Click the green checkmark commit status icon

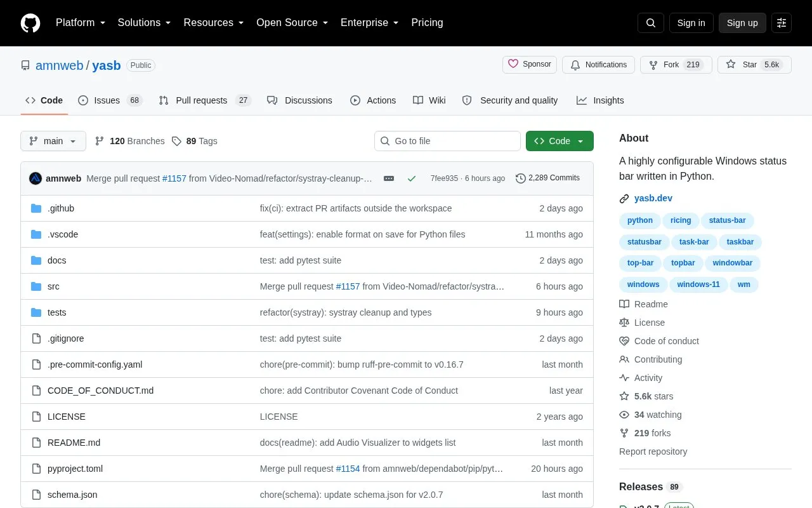pos(412,178)
